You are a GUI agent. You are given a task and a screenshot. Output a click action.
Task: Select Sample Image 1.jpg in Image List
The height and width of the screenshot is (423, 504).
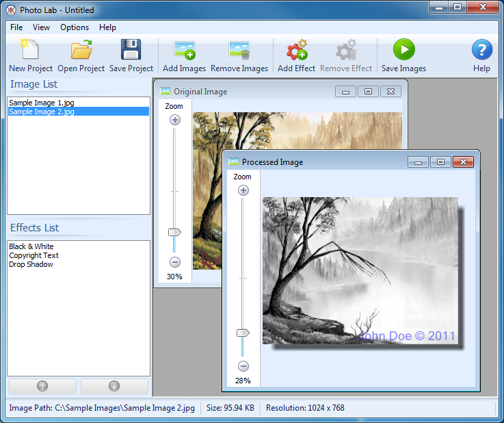tap(79, 103)
